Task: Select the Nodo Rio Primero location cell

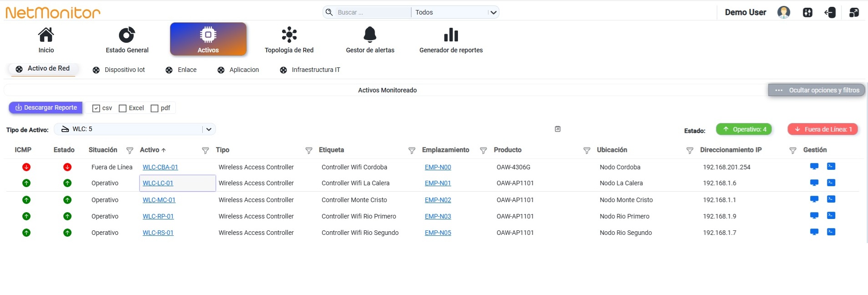Action: point(625,216)
